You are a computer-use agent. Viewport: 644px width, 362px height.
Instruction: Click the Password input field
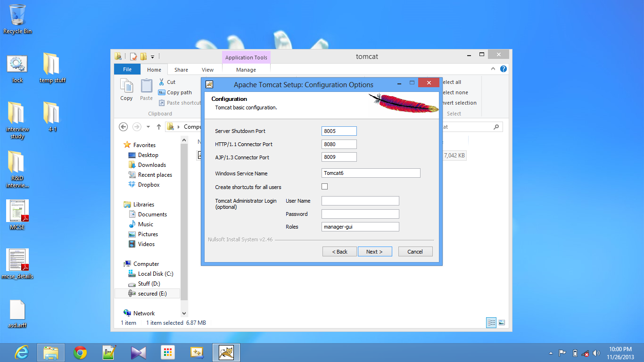tap(360, 214)
